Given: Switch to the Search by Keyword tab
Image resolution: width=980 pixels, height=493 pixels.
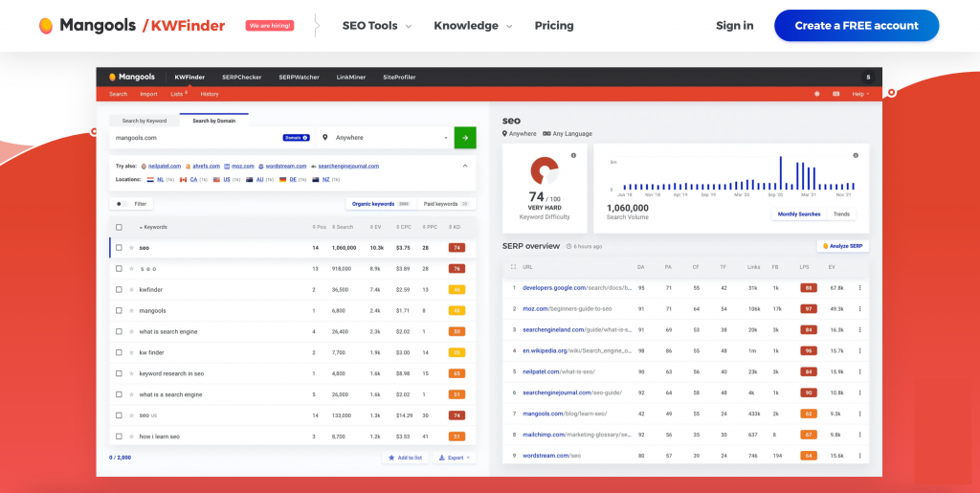Looking at the screenshot, I should click(144, 121).
